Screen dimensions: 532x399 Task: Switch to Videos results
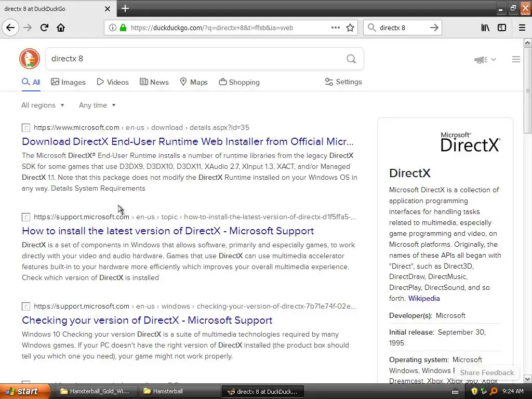(x=113, y=82)
